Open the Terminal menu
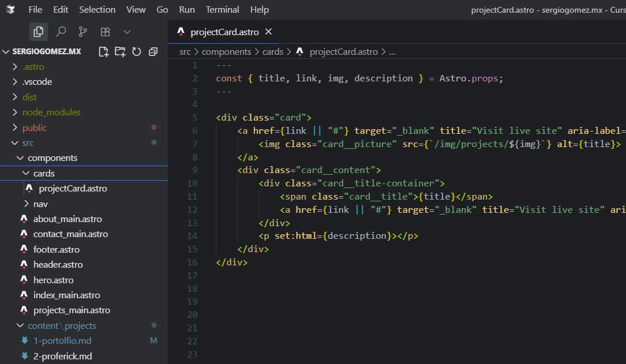 click(x=222, y=10)
